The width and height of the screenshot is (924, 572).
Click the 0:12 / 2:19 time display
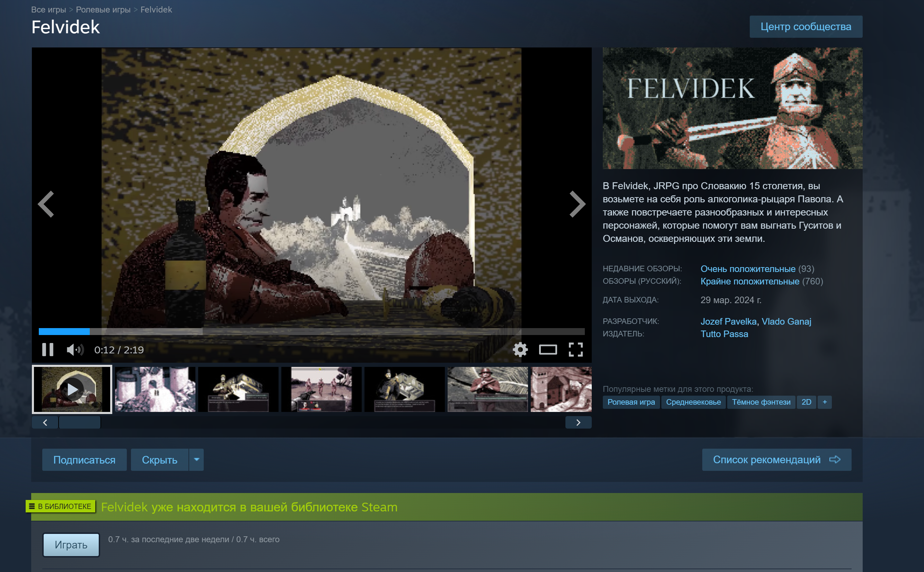(x=119, y=350)
